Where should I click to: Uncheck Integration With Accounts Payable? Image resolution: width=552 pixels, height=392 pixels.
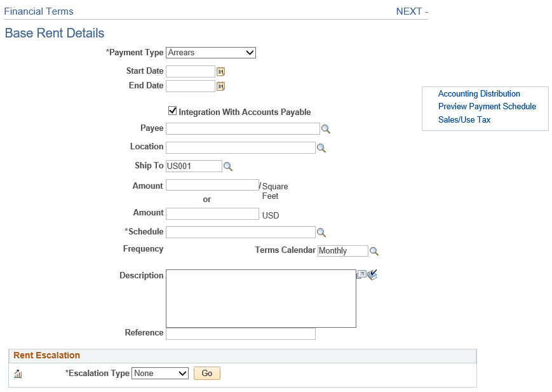172,111
